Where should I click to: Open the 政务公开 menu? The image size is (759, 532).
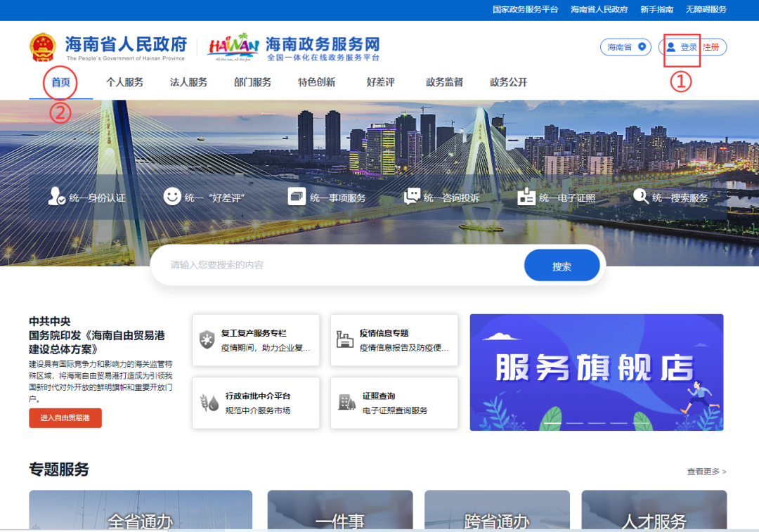tap(507, 82)
